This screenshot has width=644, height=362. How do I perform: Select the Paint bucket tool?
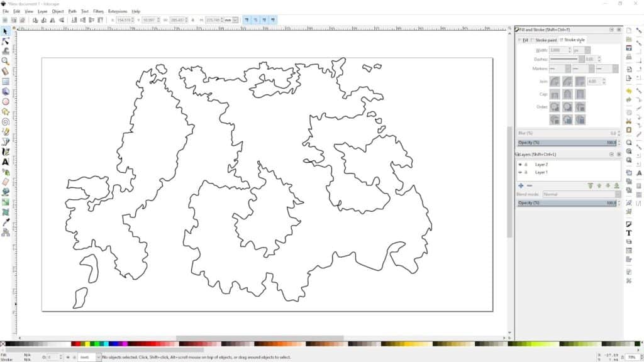click(x=5, y=192)
